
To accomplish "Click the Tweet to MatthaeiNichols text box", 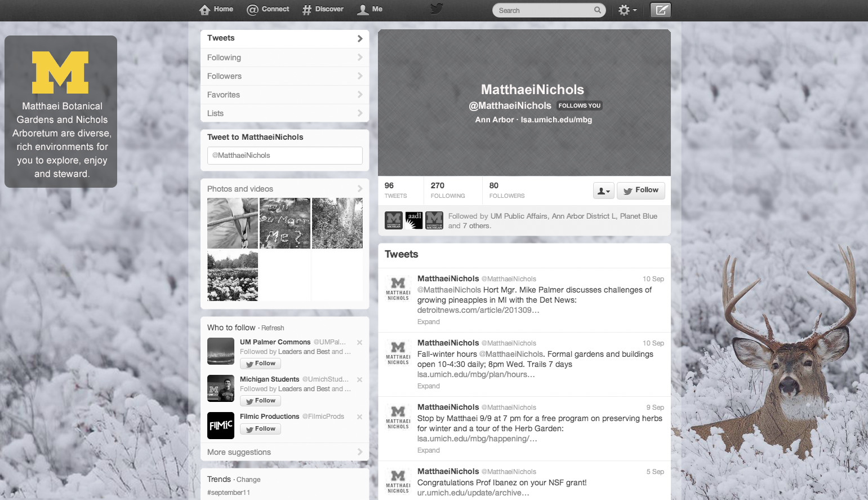I will (x=284, y=156).
